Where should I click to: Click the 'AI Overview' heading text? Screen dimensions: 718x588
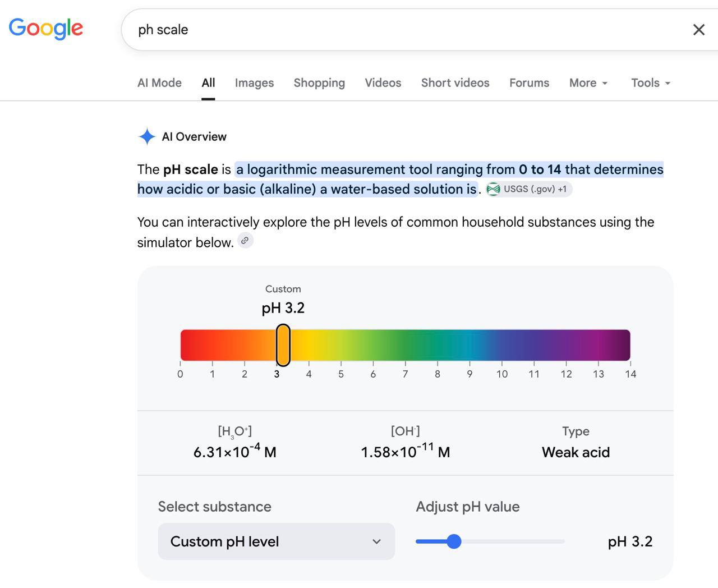point(194,136)
